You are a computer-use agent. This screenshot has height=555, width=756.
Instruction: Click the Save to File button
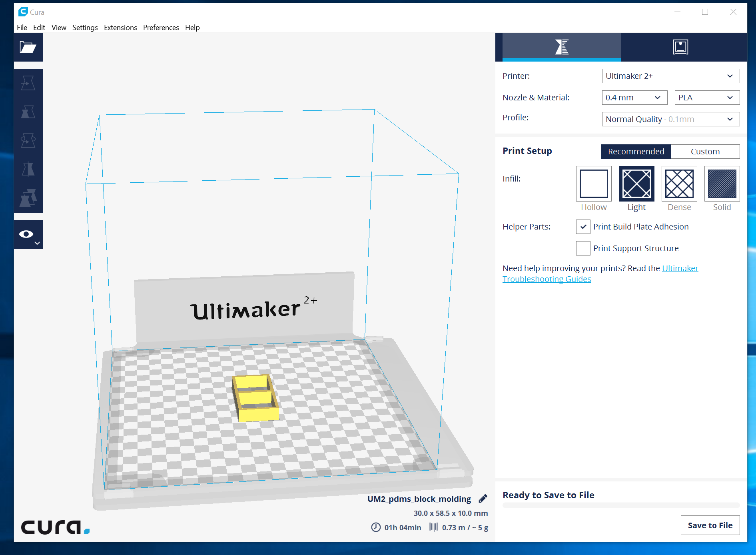[710, 525]
